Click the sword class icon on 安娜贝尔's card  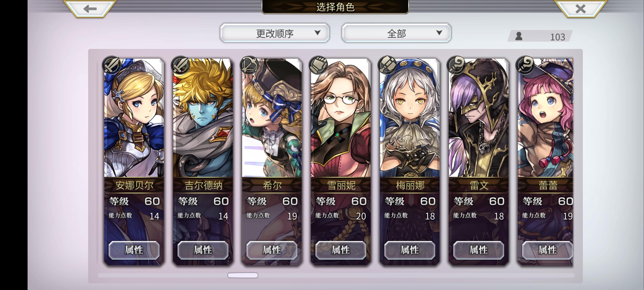(x=112, y=65)
